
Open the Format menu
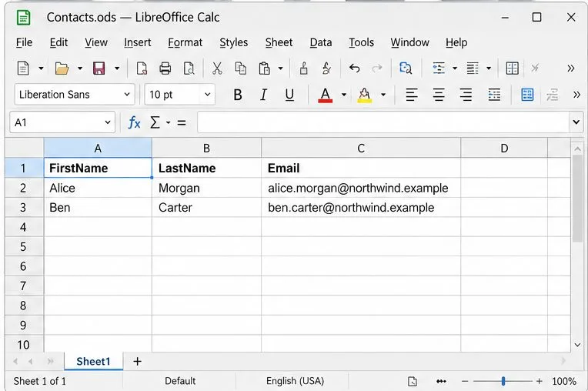(x=185, y=43)
